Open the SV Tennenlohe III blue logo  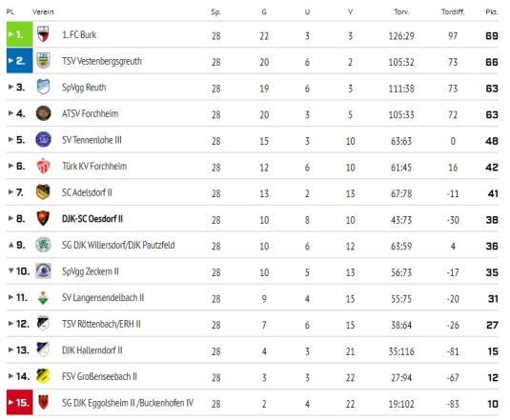43,140
